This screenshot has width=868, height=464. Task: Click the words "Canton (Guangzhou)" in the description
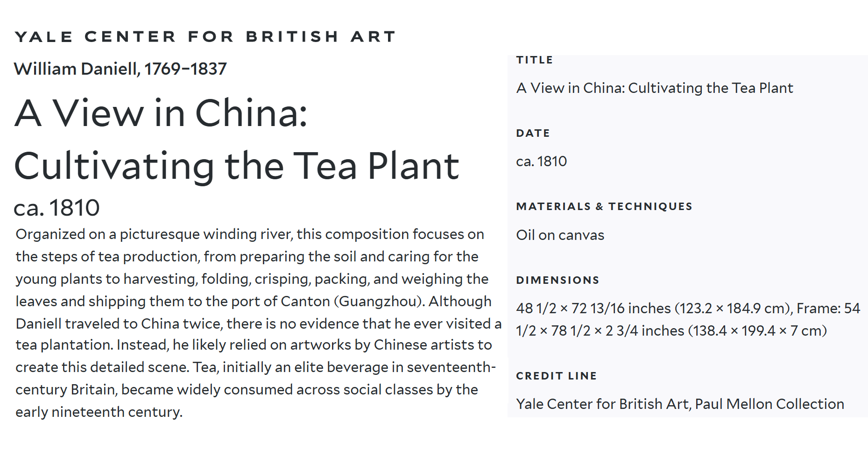353,302
